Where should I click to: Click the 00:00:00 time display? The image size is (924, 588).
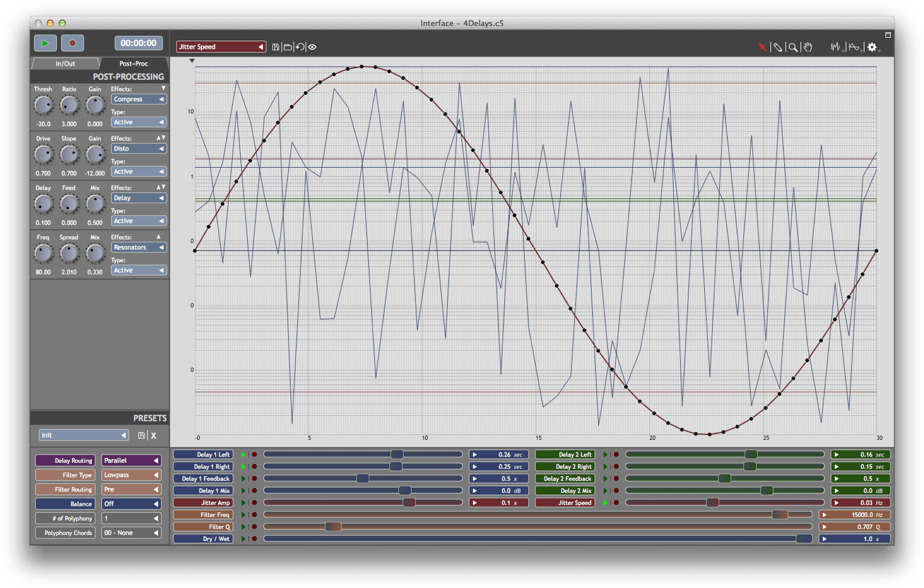point(138,43)
